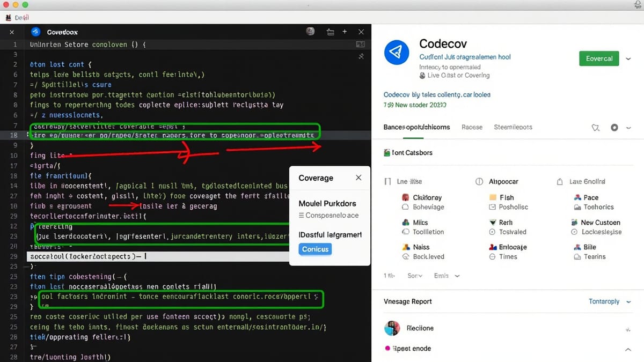Open the chevron dropdown beside the settings icon
This screenshot has width=644, height=362.
pos(628,128)
